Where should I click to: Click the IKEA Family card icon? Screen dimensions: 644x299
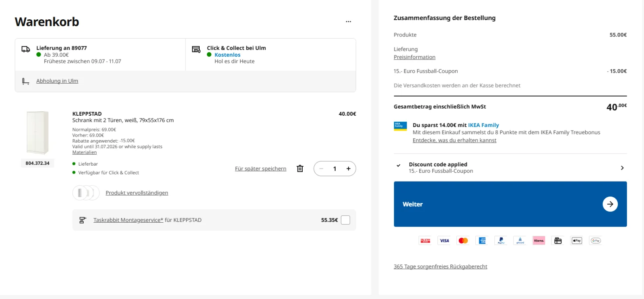click(x=400, y=126)
